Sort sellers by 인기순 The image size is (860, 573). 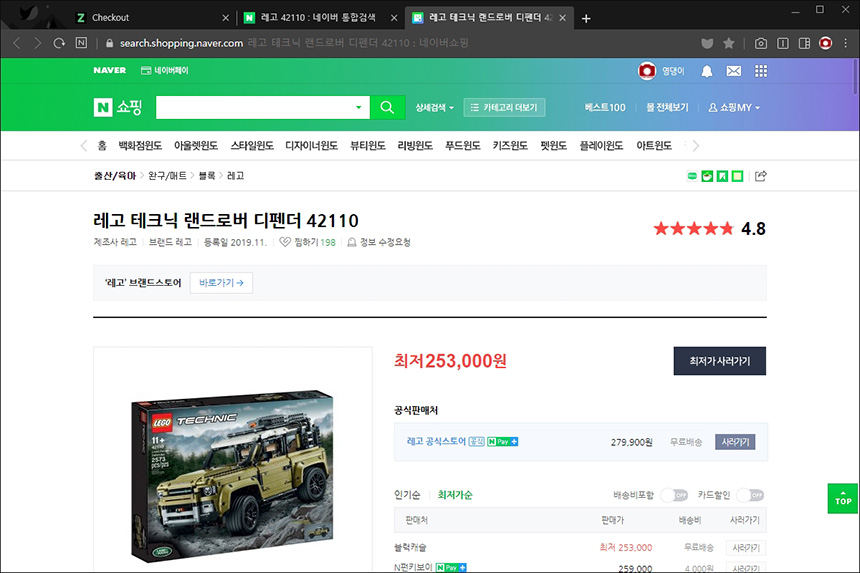(407, 495)
